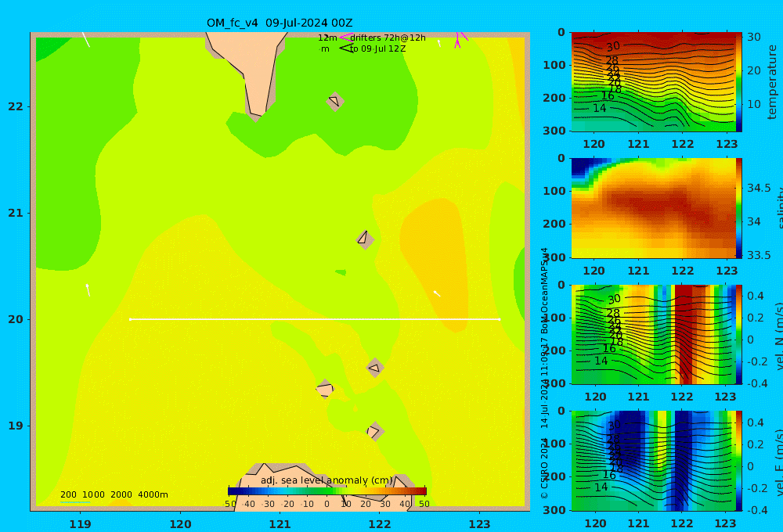Image resolution: width=783 pixels, height=532 pixels.
Task: Click the vel. E panel color bar
Action: click(739, 461)
